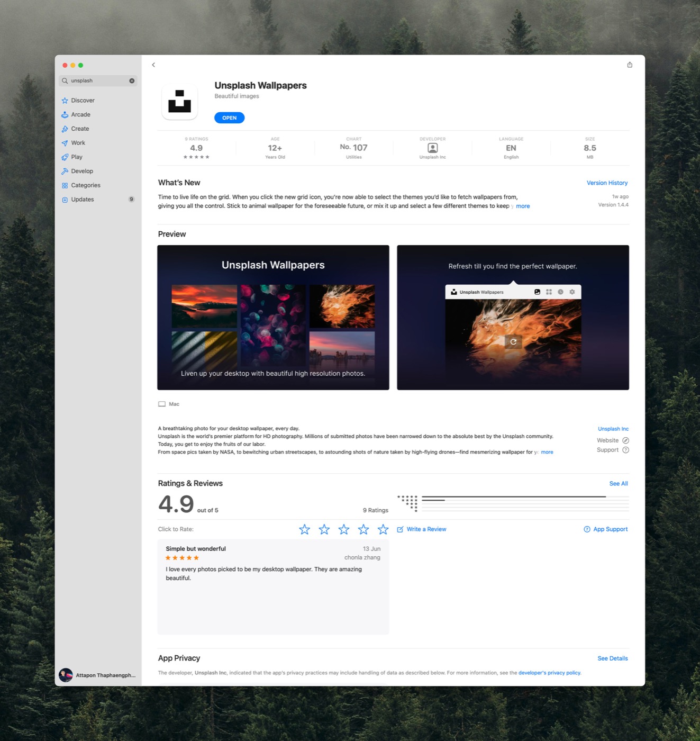
Task: Select Categories in the sidebar
Action: point(85,185)
